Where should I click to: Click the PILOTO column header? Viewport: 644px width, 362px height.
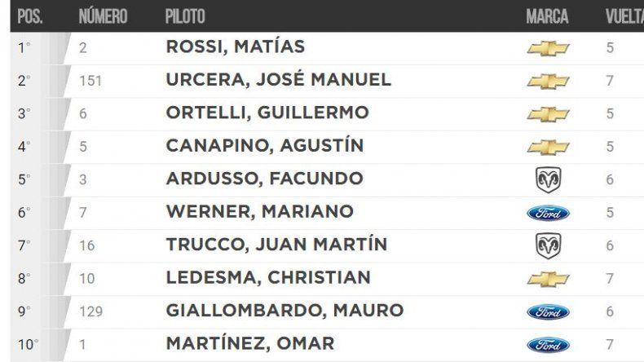click(x=185, y=16)
